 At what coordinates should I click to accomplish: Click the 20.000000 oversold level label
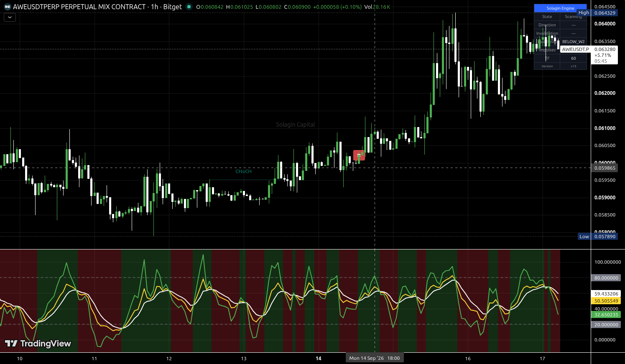(606, 325)
